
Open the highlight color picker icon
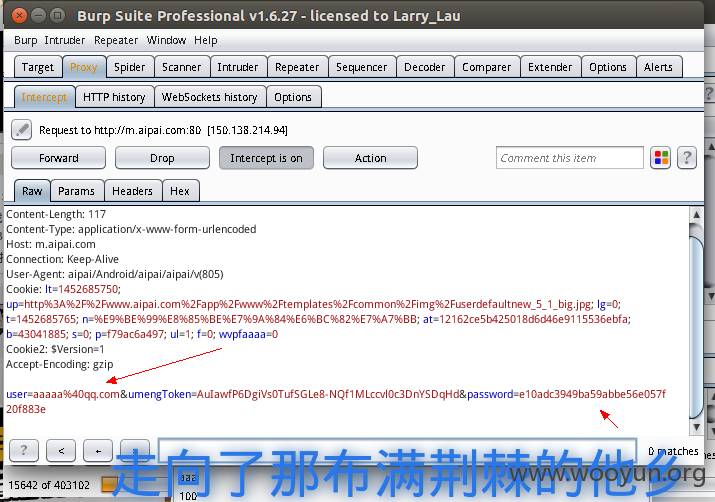[x=660, y=158]
